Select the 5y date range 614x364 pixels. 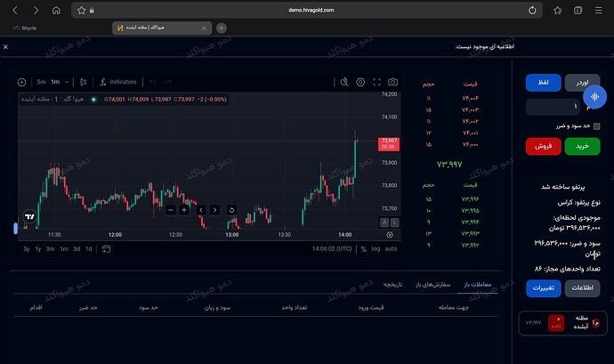(x=27, y=249)
